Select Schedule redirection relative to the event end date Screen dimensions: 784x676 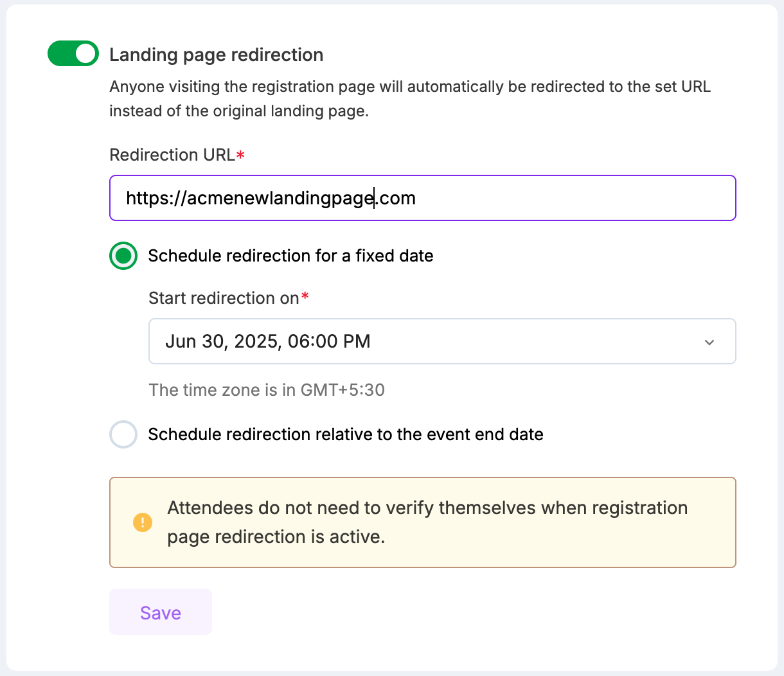click(123, 434)
